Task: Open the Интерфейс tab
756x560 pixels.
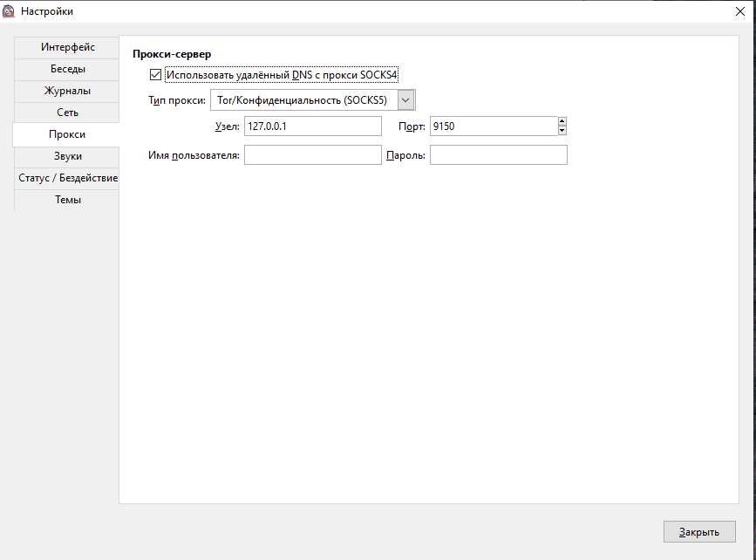Action: [x=66, y=47]
